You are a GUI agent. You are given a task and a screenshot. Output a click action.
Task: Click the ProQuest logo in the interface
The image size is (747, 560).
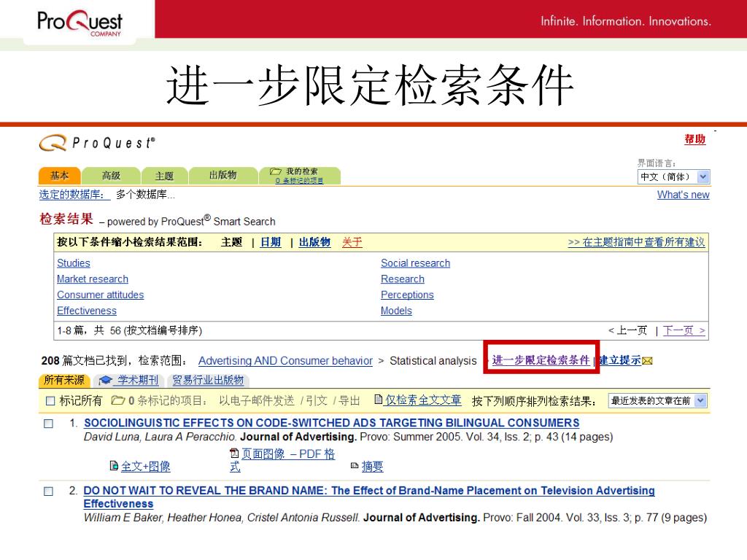point(97,143)
